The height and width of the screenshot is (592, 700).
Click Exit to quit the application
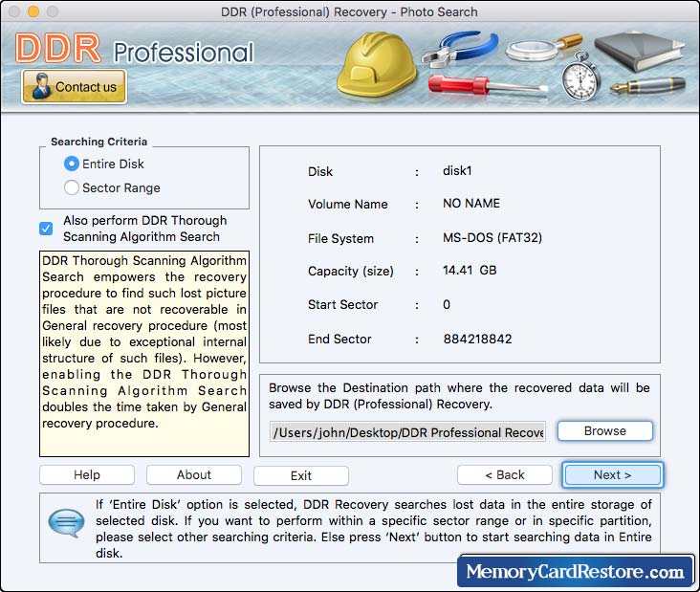[x=301, y=475]
